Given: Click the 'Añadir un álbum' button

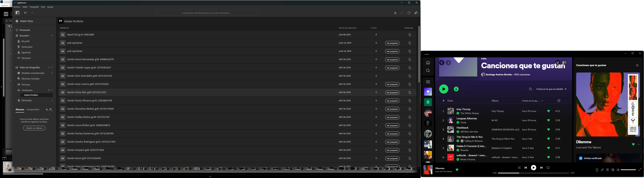Looking at the screenshot, I should click(x=34, y=128).
